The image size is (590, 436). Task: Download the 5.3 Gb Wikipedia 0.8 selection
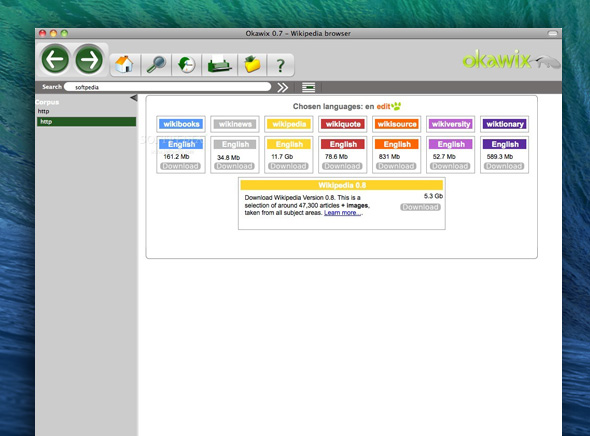click(420, 207)
